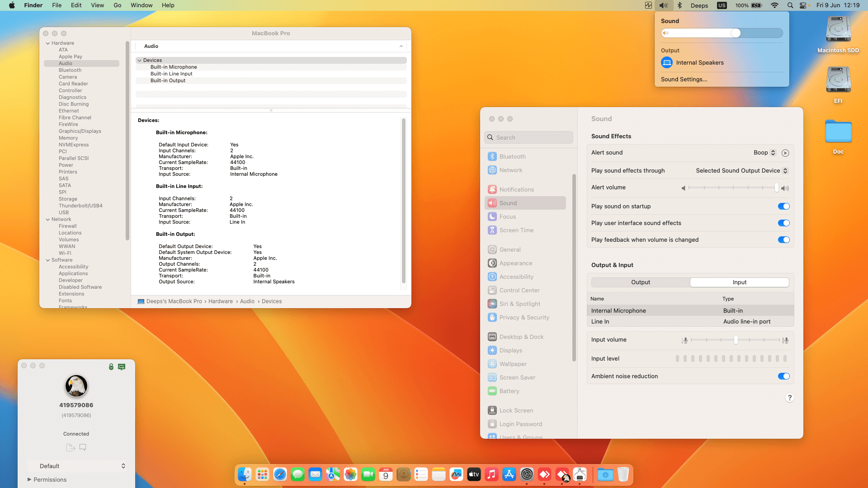Click the Bluetooth icon in menu bar
Image resolution: width=868 pixels, height=488 pixels.
tap(679, 5)
